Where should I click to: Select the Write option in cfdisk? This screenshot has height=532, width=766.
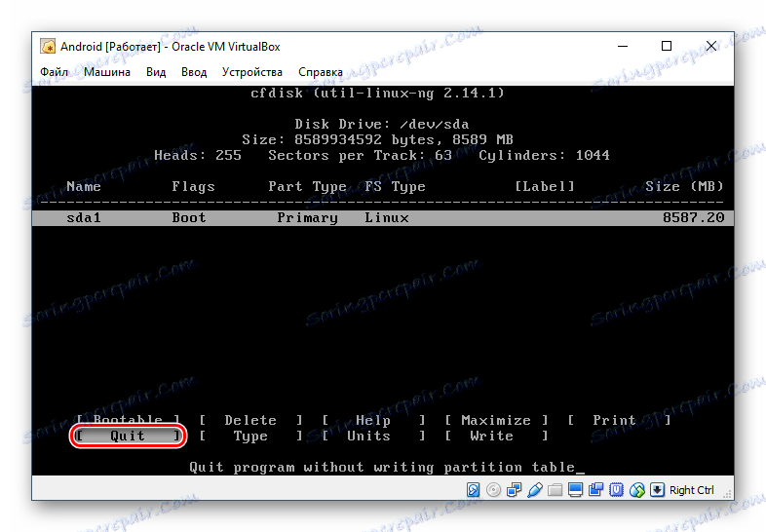[496, 436]
